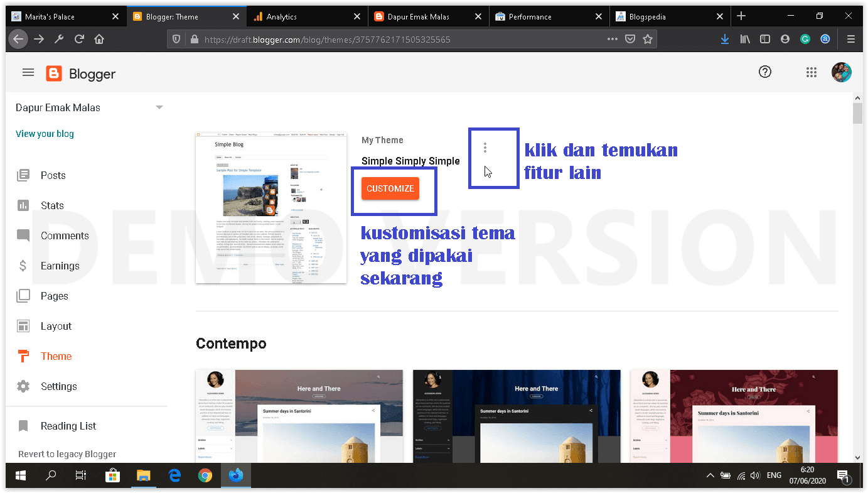Screen dimensions: 868x493
Task: Open the Blogger hamburger menu
Action: point(28,73)
